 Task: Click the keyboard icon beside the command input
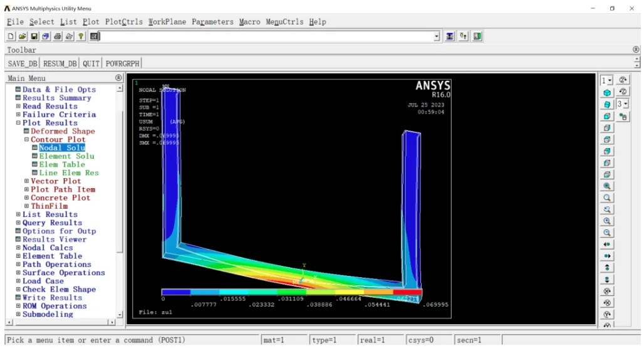pos(94,36)
